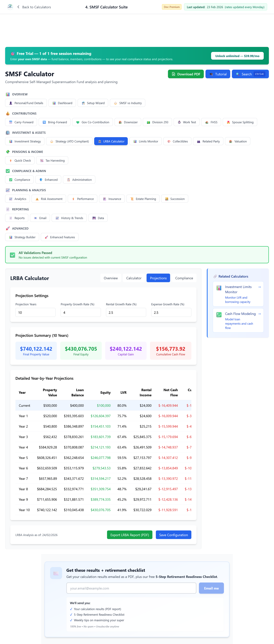
Task: Click the Download PDF document icon
Action: tap(173, 74)
